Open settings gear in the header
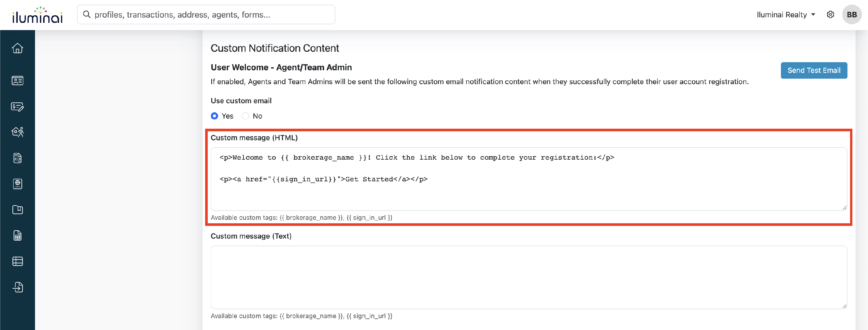Viewport: 868px width, 330px height. pos(830,14)
